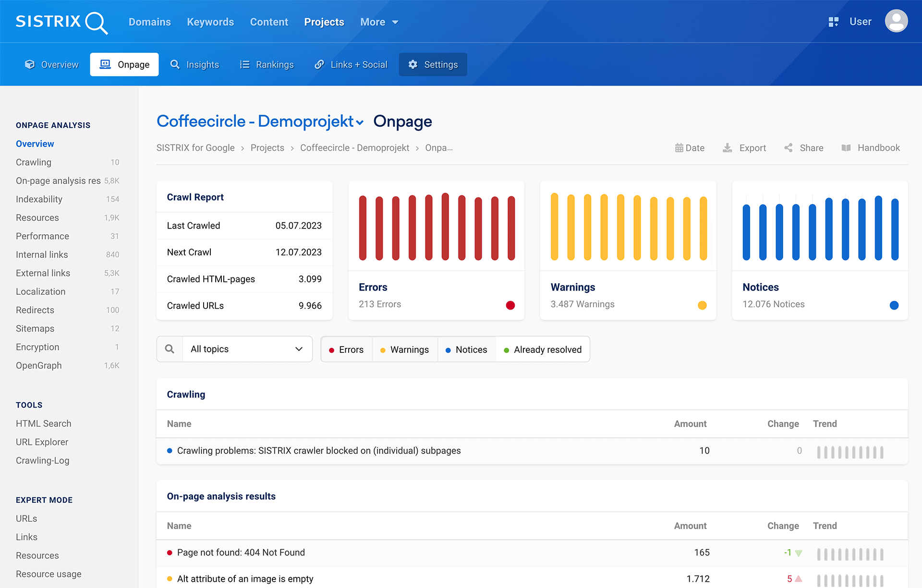Image resolution: width=922 pixels, height=588 pixels.
Task: Open the Projects menu
Action: pos(324,22)
